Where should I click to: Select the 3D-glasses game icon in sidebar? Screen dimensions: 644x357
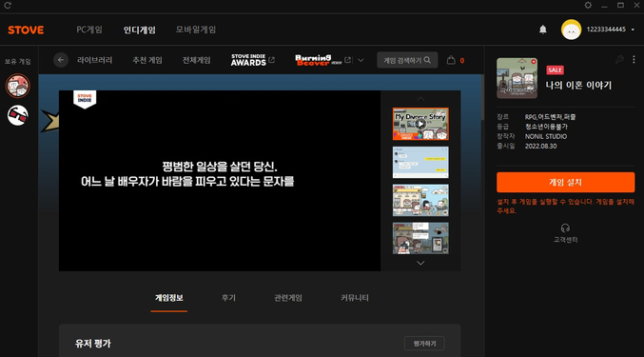[x=18, y=115]
